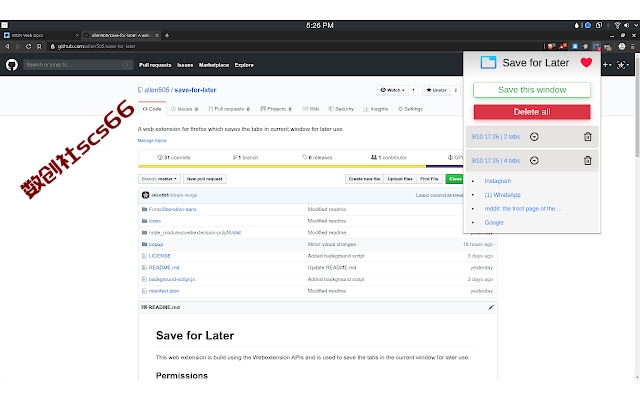The height and width of the screenshot is (400, 640).
Task: Open the repository Pull requests tab
Action: click(x=229, y=109)
